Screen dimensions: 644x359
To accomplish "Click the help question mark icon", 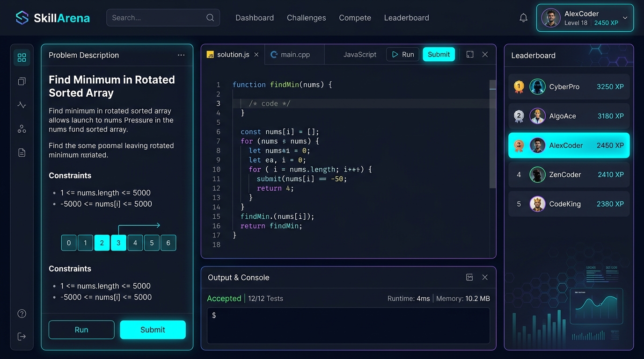I will pos(22,314).
